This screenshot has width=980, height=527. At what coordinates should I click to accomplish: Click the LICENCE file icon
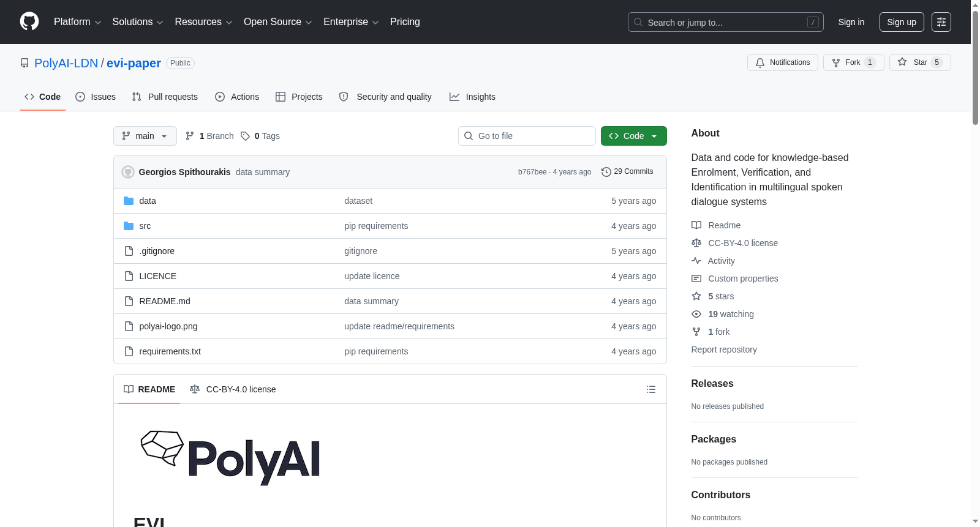[x=129, y=276]
